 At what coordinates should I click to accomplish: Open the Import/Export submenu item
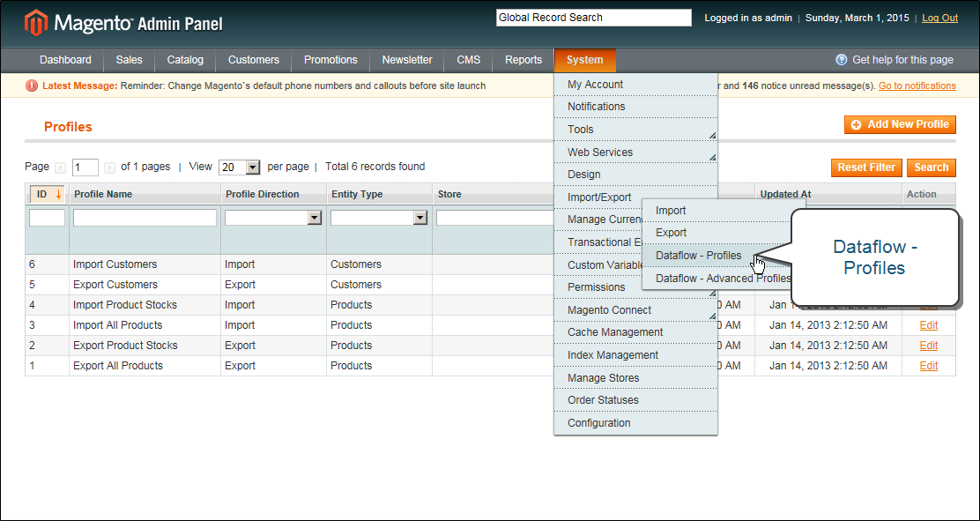(598, 197)
